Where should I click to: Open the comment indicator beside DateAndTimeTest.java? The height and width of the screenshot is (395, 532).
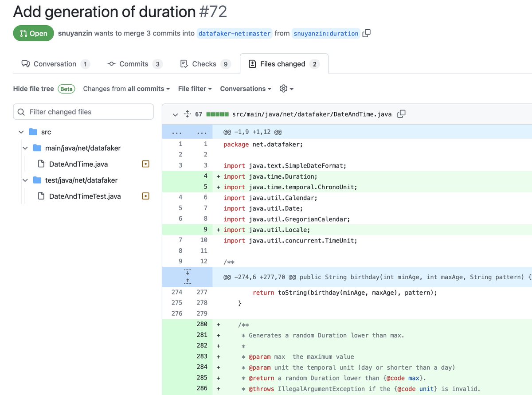145,196
